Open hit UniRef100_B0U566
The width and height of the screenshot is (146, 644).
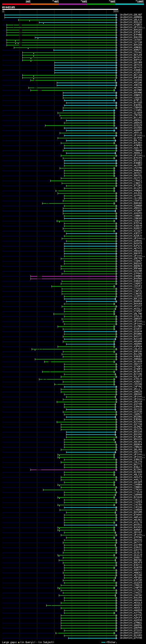[x=131, y=279]
